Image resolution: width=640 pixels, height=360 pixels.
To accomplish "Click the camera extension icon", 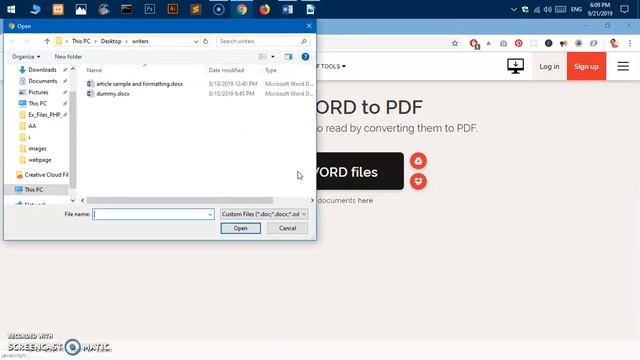I will click(x=503, y=43).
